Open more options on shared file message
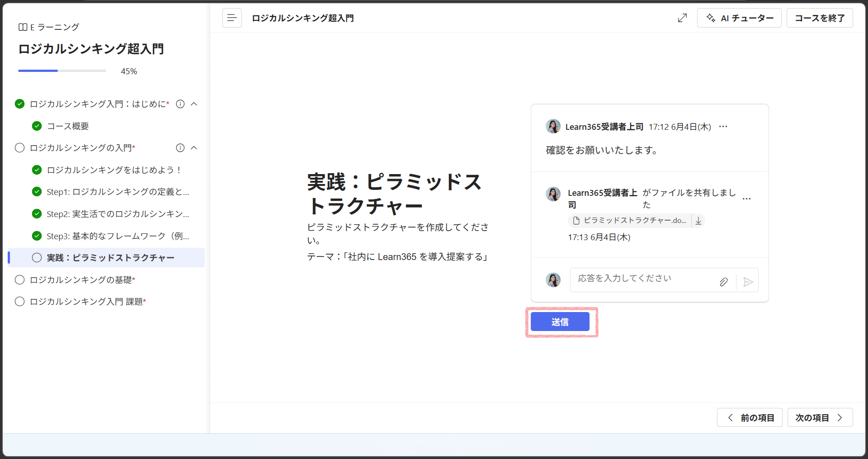The width and height of the screenshot is (868, 459). click(747, 199)
